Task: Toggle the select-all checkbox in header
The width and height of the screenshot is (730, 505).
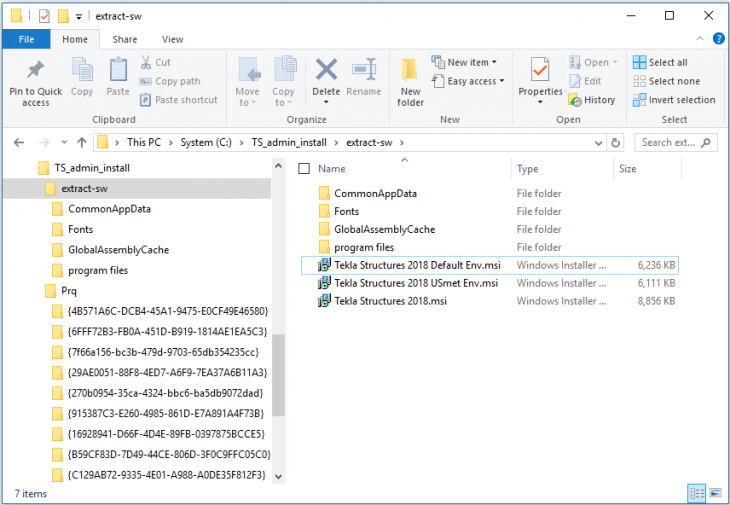Action: [x=304, y=168]
